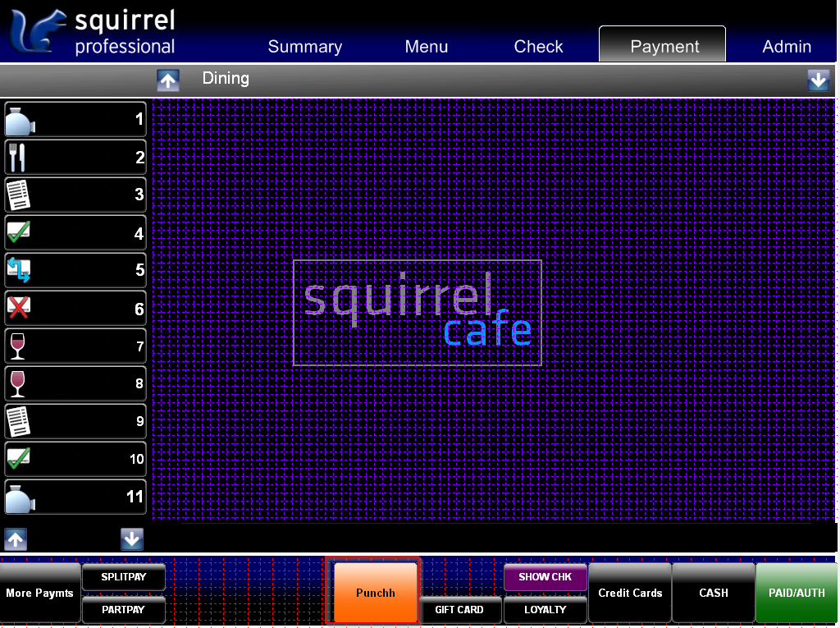
Task: Select table 11 with cloche icon
Action: (x=75, y=497)
